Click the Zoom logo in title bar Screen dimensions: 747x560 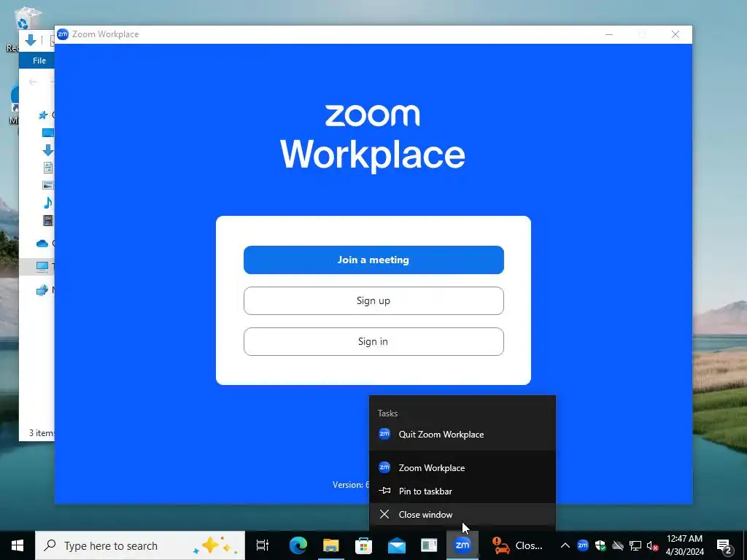pos(63,34)
